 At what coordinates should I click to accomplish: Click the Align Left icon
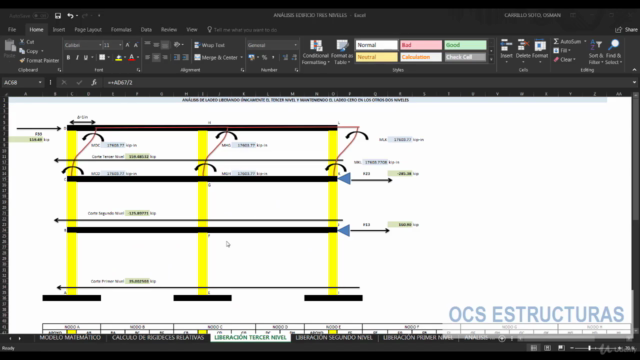pos(148,58)
